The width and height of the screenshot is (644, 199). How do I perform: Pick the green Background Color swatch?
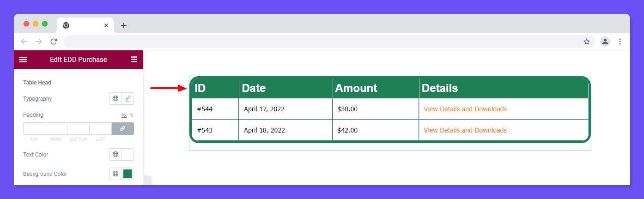coord(128,174)
